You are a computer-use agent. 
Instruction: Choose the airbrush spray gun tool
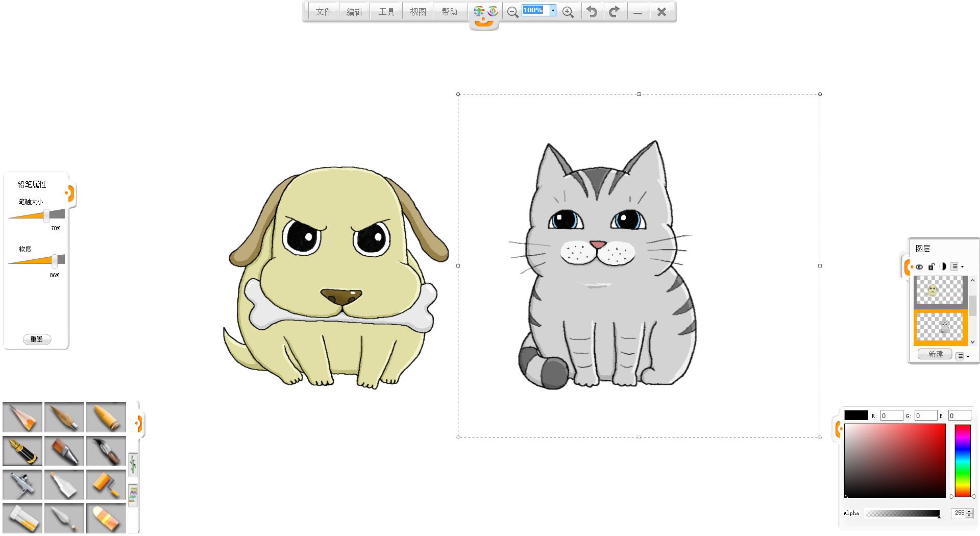(x=22, y=484)
